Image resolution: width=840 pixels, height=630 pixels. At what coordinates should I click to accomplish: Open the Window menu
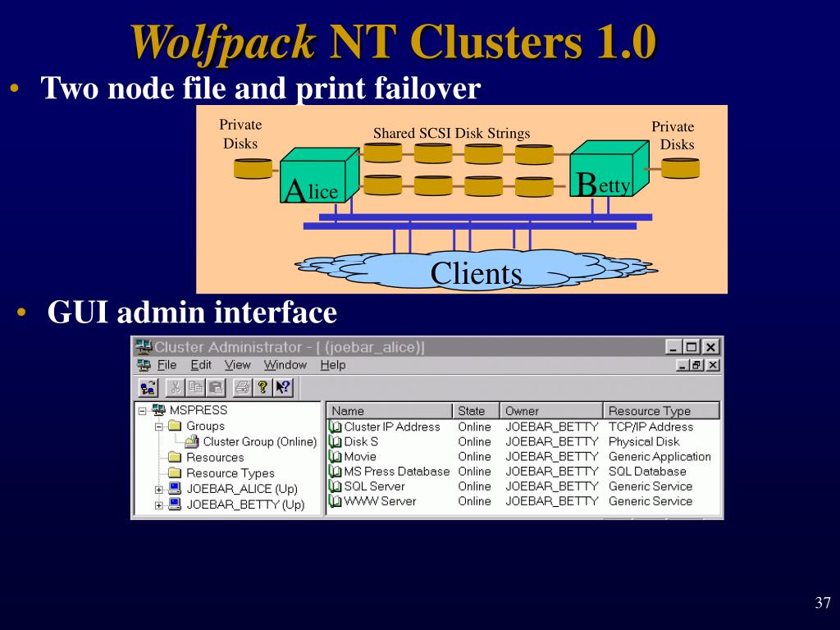(285, 365)
